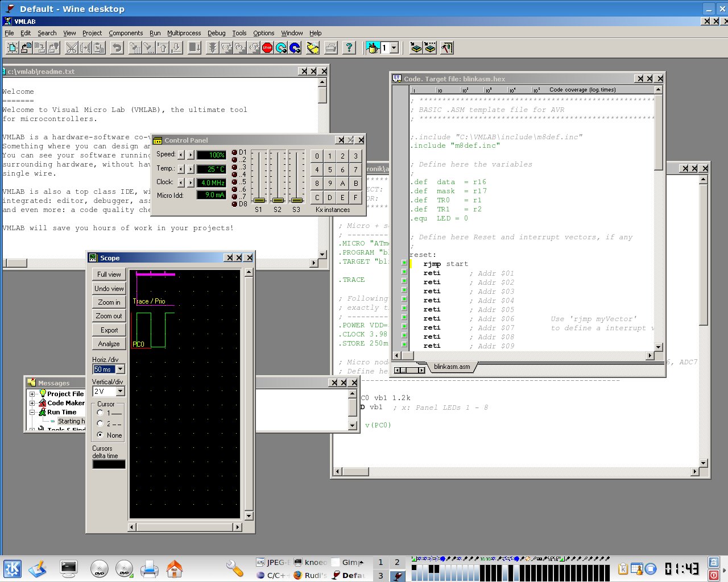Select the blinkasm.asm tab
Image resolution: width=728 pixels, height=582 pixels.
(452, 367)
